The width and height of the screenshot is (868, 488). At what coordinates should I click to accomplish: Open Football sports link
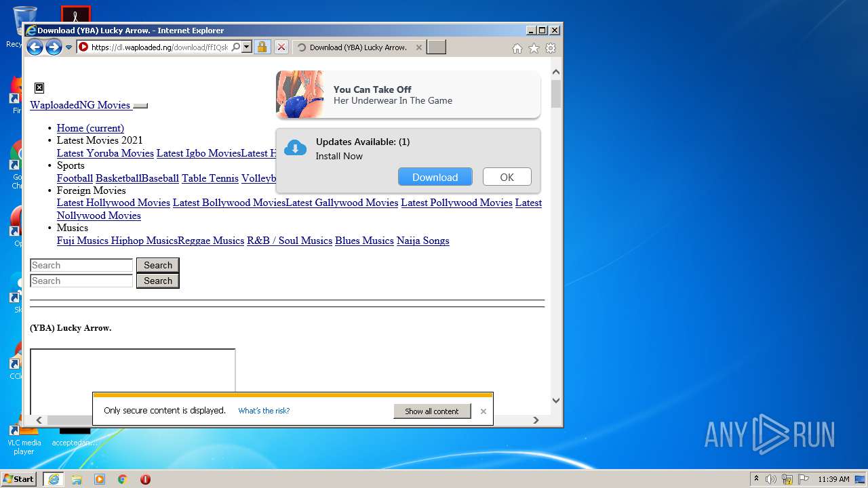(x=75, y=178)
